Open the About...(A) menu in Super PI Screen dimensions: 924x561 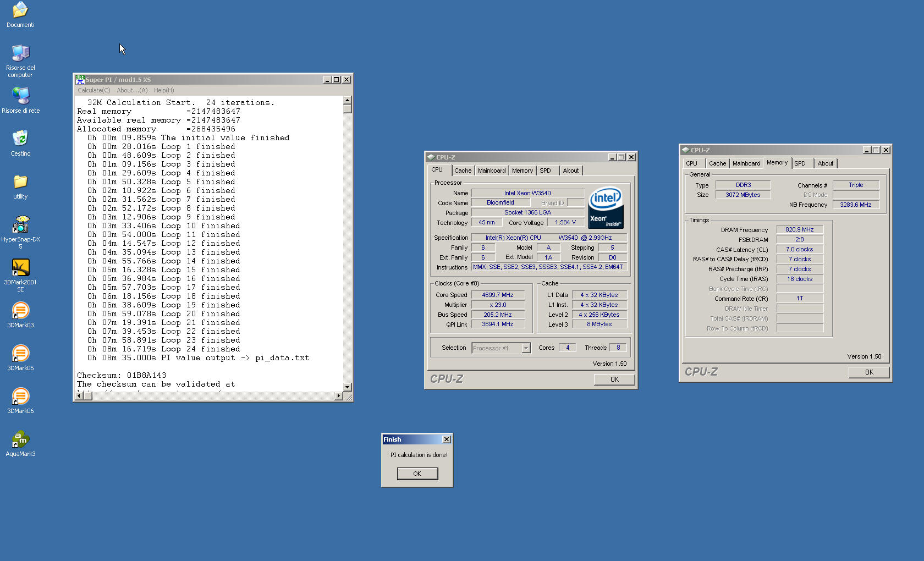tap(132, 90)
